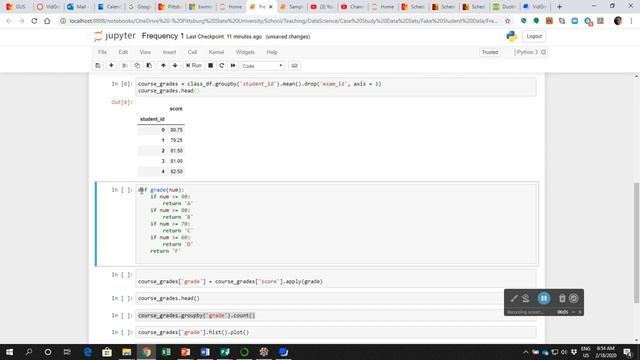Move selected cell down arrow
This screenshot has height=360, width=640.
[x=175, y=66]
